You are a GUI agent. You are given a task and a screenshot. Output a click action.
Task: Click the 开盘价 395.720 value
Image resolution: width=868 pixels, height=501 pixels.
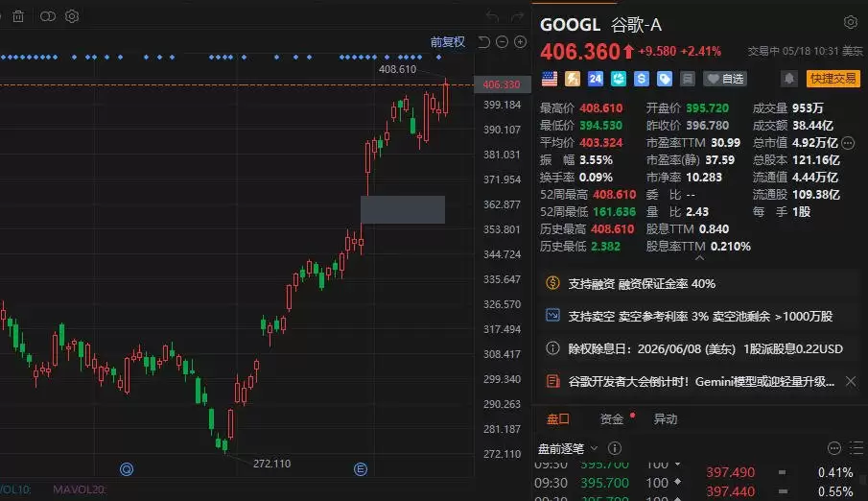708,108
